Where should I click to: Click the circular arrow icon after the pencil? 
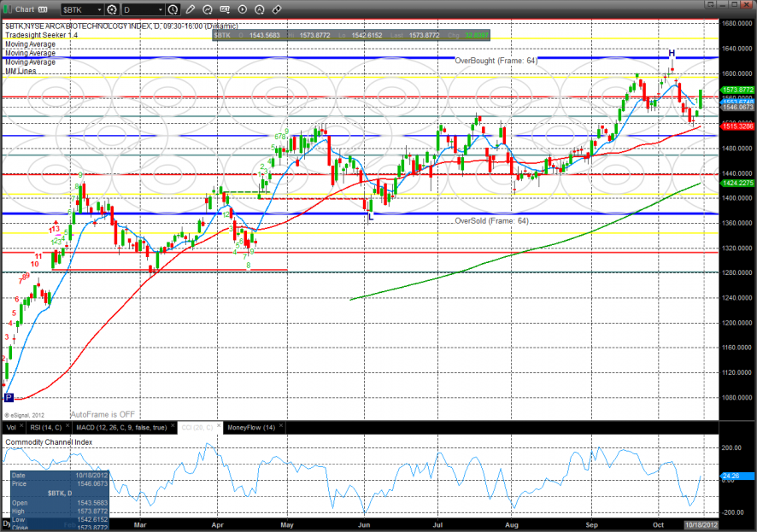click(x=208, y=9)
